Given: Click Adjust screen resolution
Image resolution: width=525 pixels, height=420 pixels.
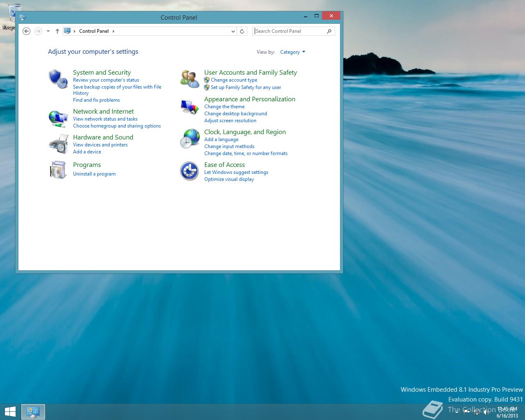Looking at the screenshot, I should [230, 121].
